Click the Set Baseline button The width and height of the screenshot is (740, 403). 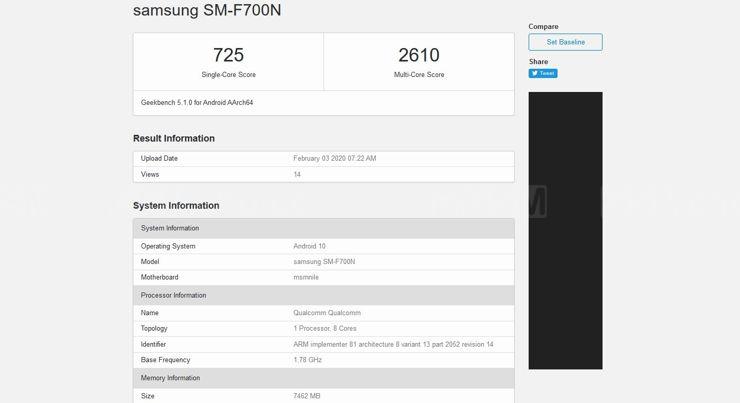(x=565, y=42)
